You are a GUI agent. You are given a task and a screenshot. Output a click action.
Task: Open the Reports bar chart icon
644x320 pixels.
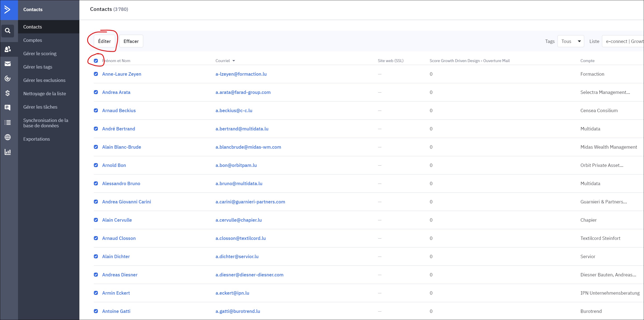8,152
